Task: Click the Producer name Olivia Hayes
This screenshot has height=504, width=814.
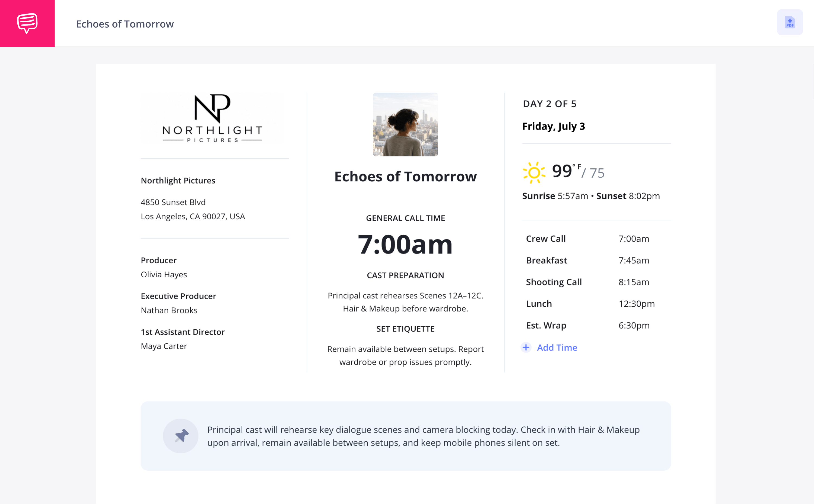Action: coord(164,274)
